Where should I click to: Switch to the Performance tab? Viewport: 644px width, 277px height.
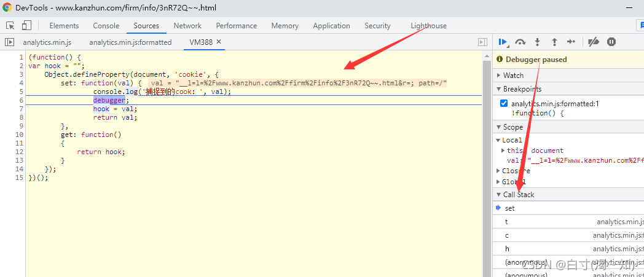236,25
